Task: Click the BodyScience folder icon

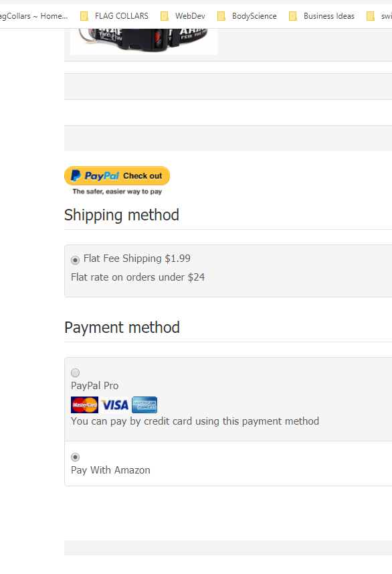Action: pyautogui.click(x=221, y=16)
